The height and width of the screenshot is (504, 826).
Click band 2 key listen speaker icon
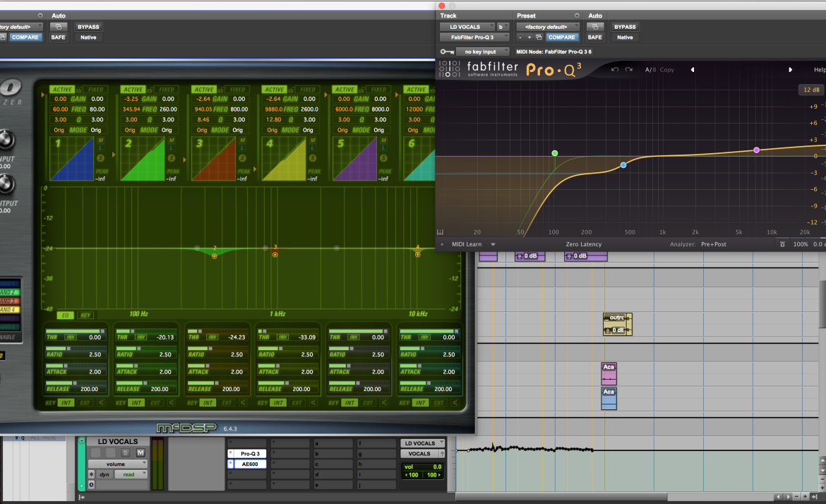pos(172,403)
